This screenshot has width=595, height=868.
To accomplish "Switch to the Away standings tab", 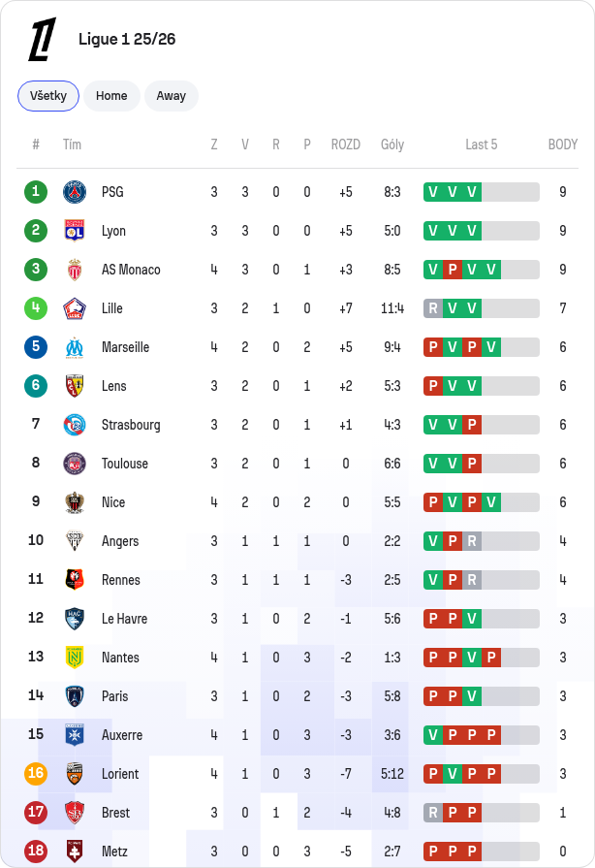I will click(172, 96).
